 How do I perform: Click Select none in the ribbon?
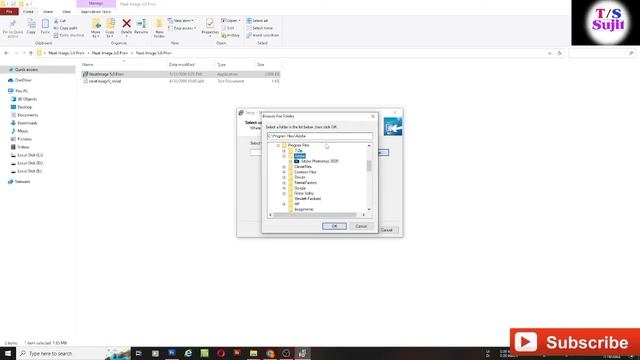[260, 28]
